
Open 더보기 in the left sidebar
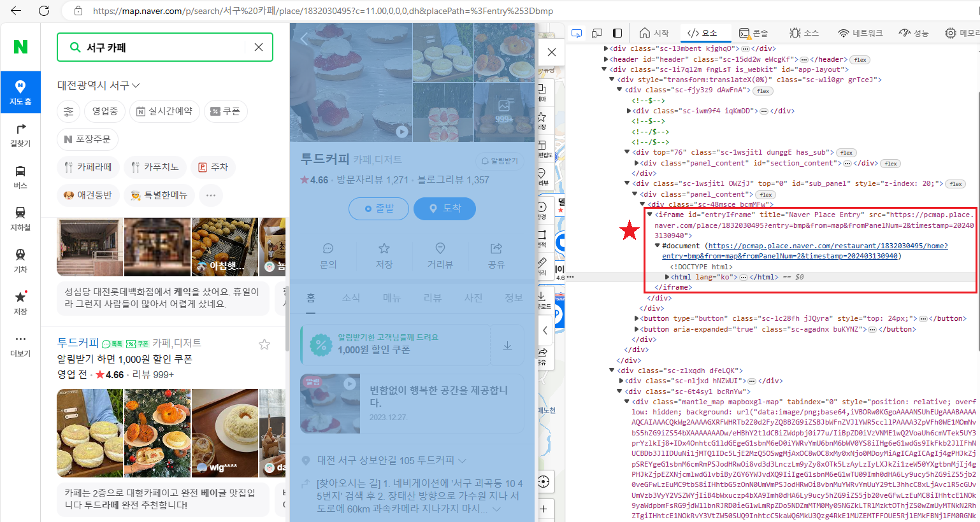coord(20,345)
